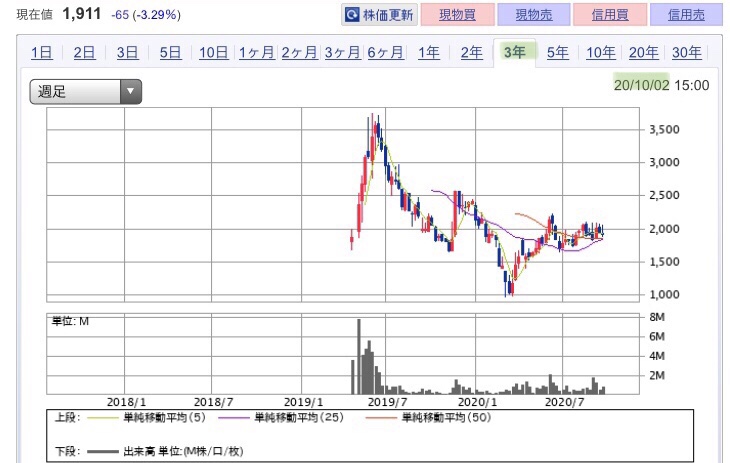Screen dimensions: 730x463
Task: Click the dropdown arrow beside 週足
Action: pyautogui.click(x=131, y=91)
